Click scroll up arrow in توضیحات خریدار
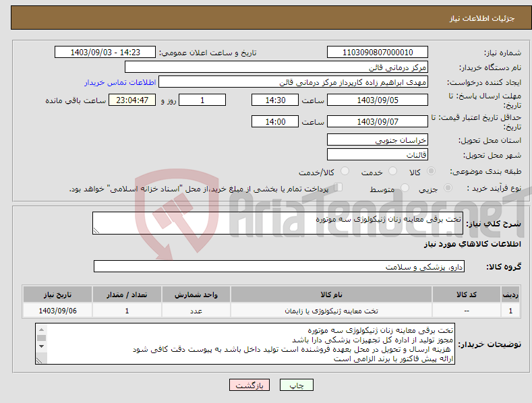This screenshot has width=532, height=403. coord(41,330)
